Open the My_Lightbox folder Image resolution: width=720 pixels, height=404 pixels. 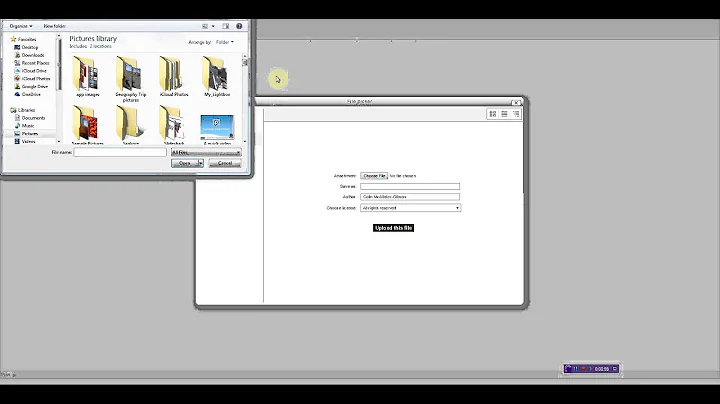click(217, 76)
